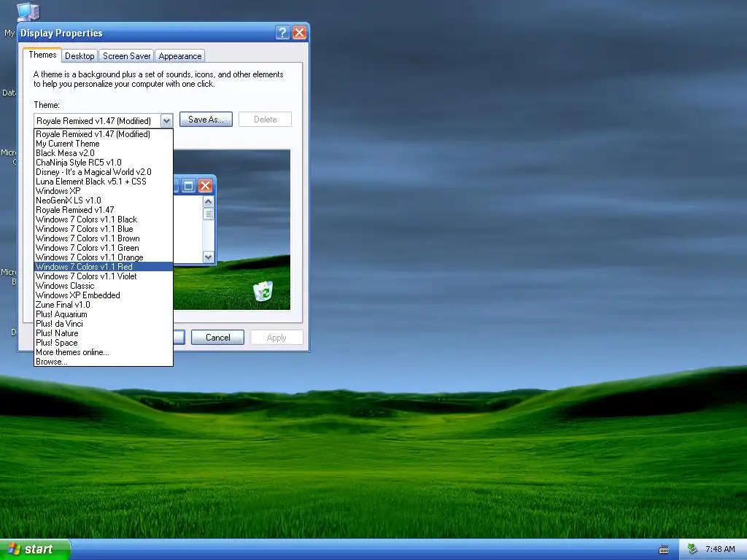Click the Save As... button
The image size is (747, 560).
(206, 120)
